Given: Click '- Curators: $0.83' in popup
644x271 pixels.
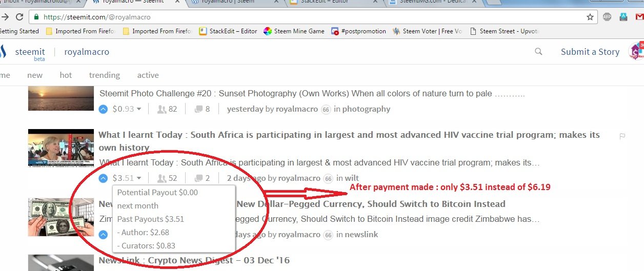Looking at the screenshot, I should click(x=146, y=245).
